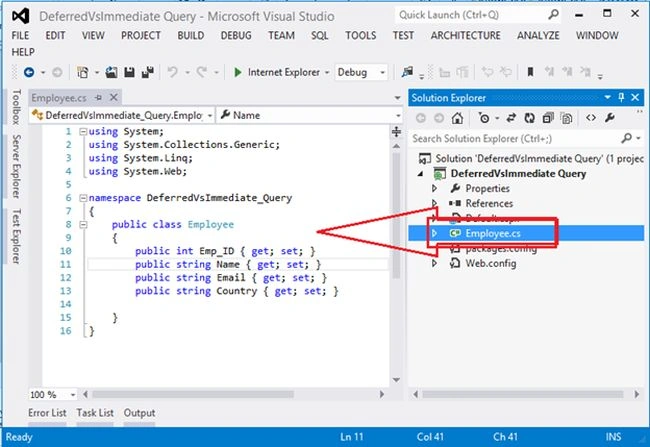
Task: Switch to the Error List tab
Action: (47, 413)
